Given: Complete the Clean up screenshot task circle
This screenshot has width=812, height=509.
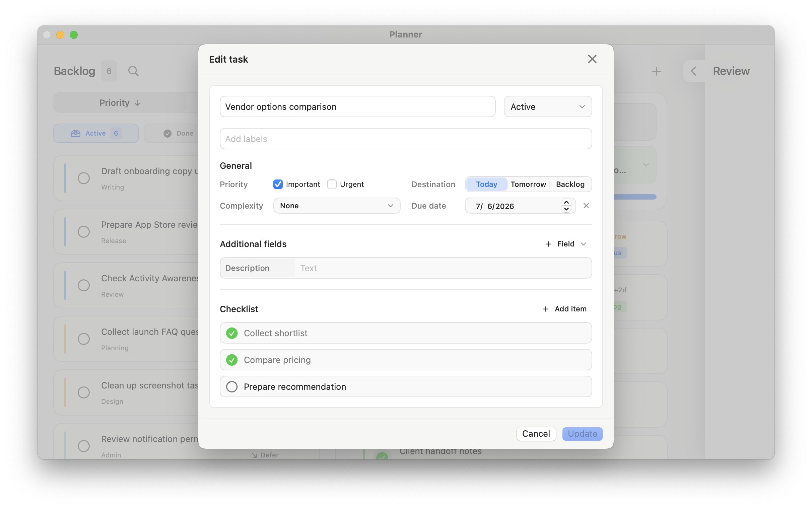Looking at the screenshot, I should tap(83, 392).
